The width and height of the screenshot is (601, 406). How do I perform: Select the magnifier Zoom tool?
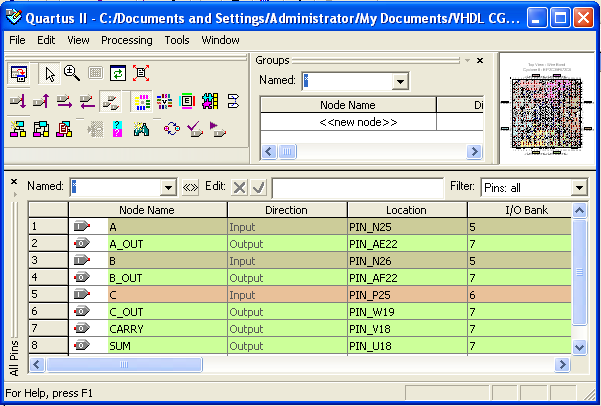click(x=72, y=73)
